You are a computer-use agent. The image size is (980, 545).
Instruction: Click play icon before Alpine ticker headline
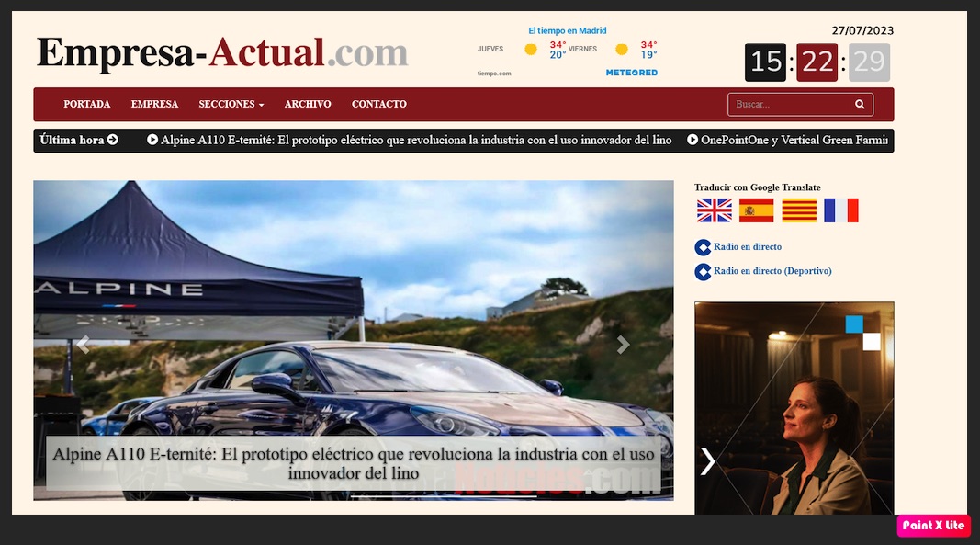152,140
